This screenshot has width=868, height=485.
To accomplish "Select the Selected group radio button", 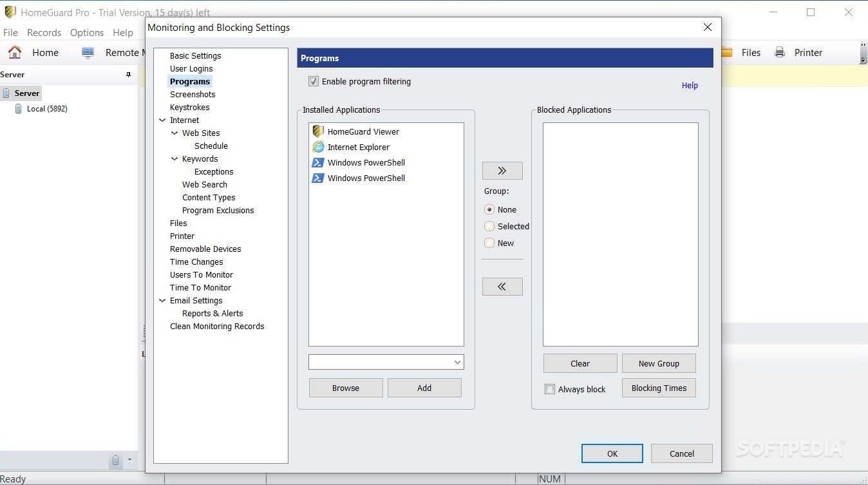I will click(x=489, y=226).
